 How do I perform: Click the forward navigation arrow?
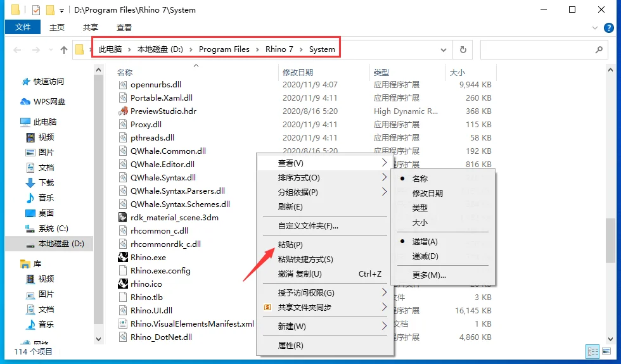pyautogui.click(x=35, y=50)
